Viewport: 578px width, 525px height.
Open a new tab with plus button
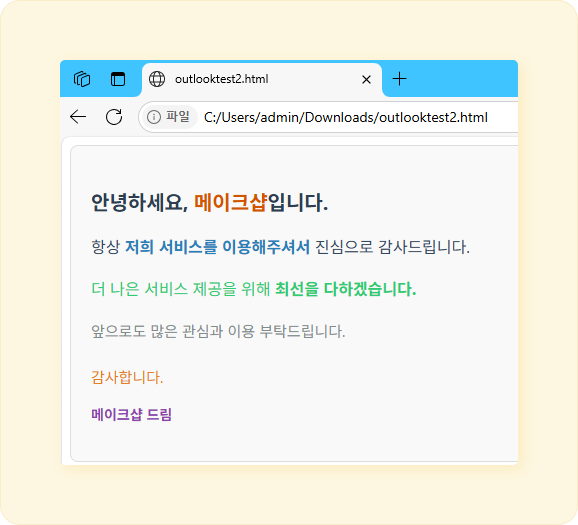tap(399, 79)
